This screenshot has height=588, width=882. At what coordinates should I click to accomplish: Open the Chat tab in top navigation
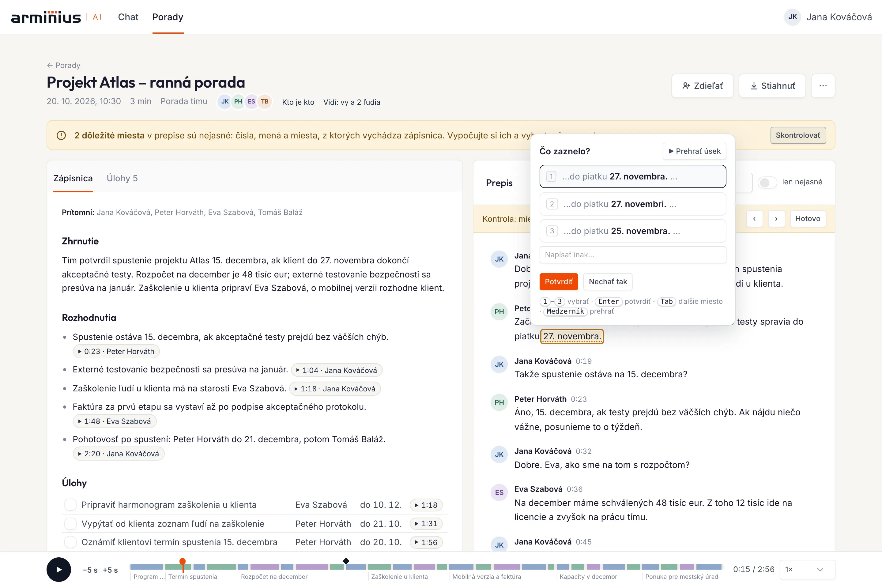128,17
